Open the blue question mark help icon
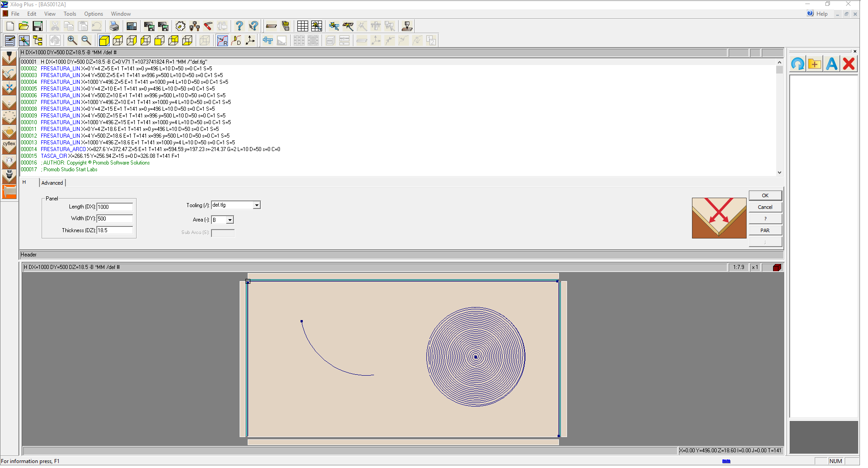 pyautogui.click(x=240, y=26)
